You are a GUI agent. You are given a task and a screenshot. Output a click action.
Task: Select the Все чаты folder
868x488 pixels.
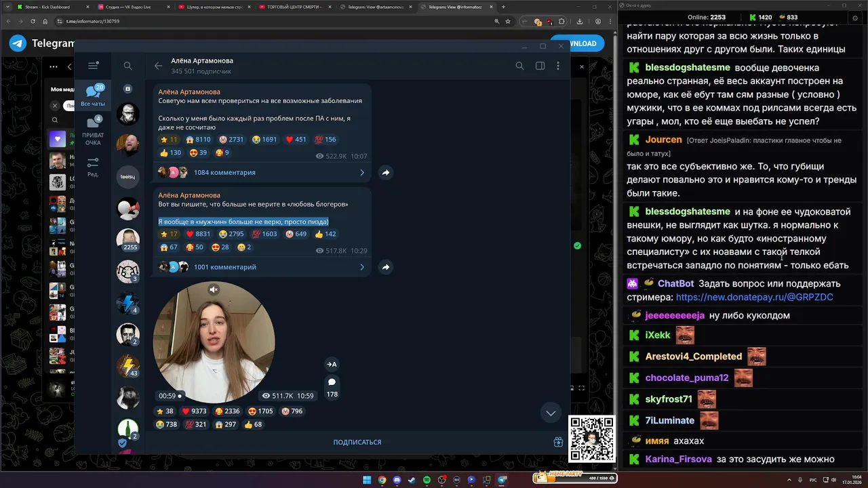[93, 95]
